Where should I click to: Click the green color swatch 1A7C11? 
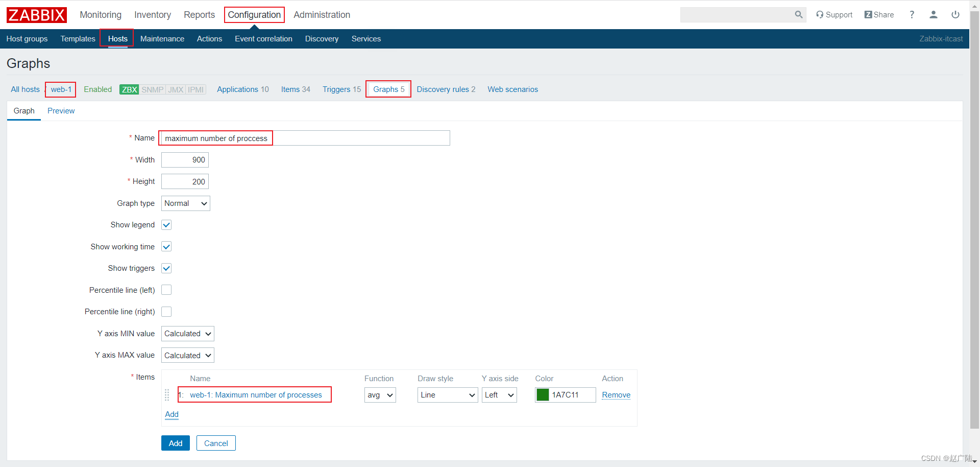point(543,395)
